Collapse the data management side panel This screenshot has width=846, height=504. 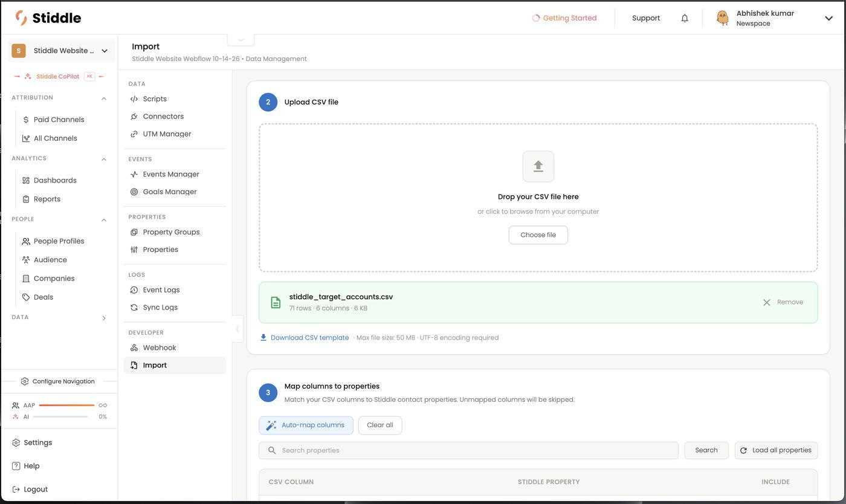point(237,329)
